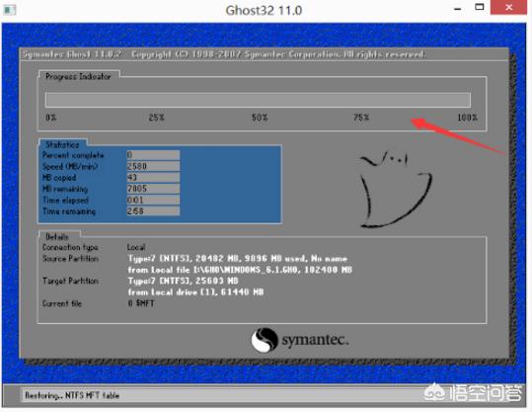Click the 50% progress marker
The image size is (532, 412).
click(x=260, y=118)
